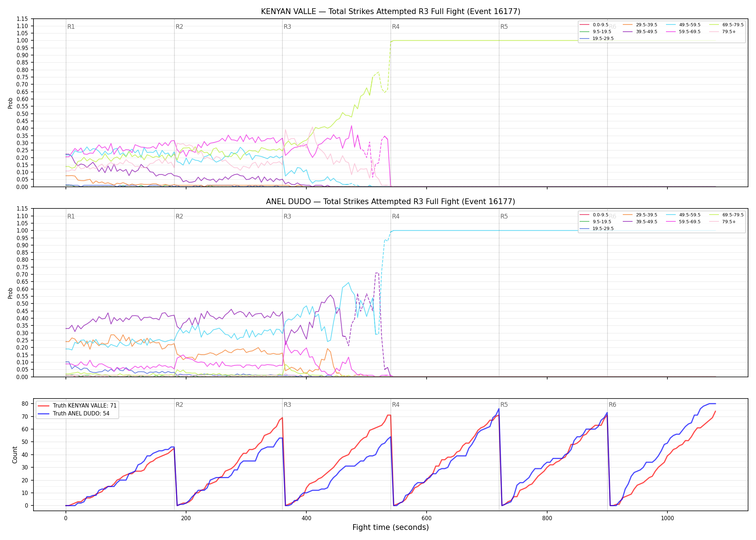Click the '50' tick on Count axis
Screen dimensions: 756x540
coord(25,442)
